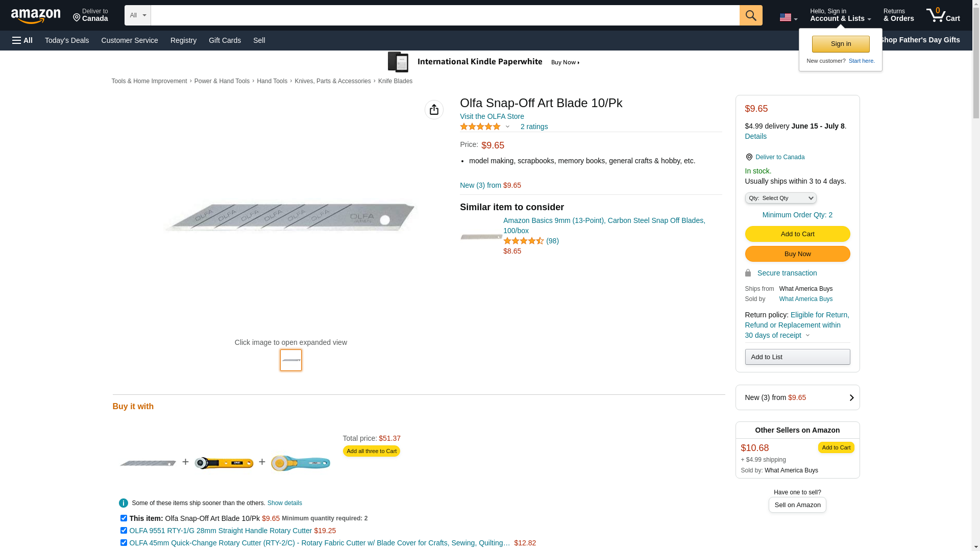
Task: Click the Amazon logo
Action: click(x=36, y=16)
